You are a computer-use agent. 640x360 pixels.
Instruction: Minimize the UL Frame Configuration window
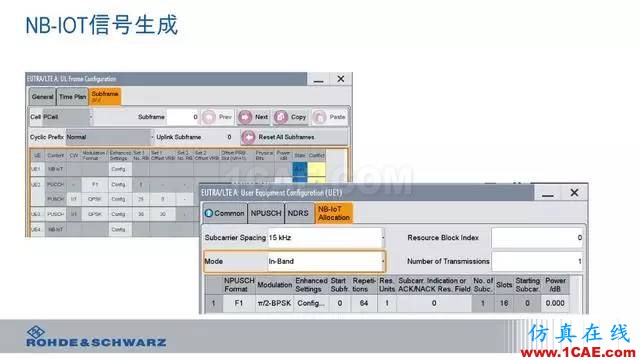point(318,79)
